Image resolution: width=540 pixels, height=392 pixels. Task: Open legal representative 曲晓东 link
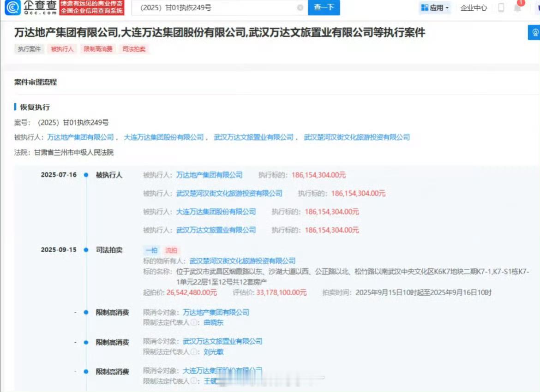pyautogui.click(x=214, y=322)
